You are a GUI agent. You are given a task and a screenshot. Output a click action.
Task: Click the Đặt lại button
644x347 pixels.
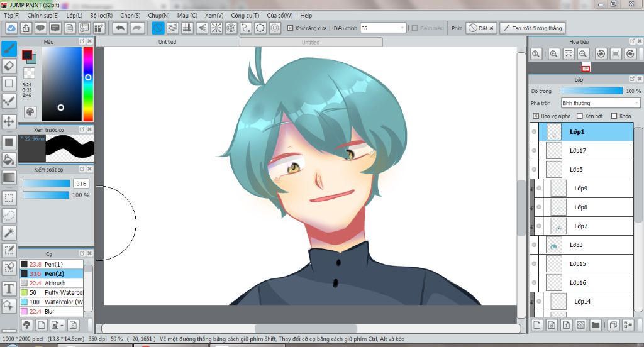[481, 28]
